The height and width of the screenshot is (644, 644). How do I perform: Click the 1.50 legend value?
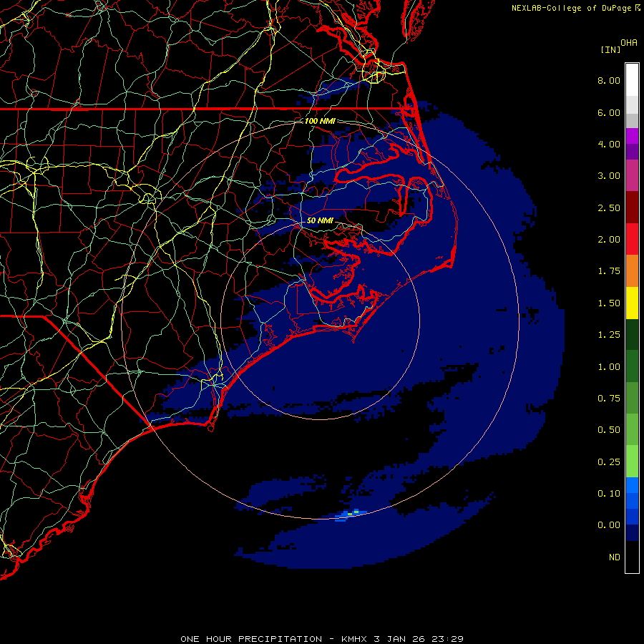(609, 303)
